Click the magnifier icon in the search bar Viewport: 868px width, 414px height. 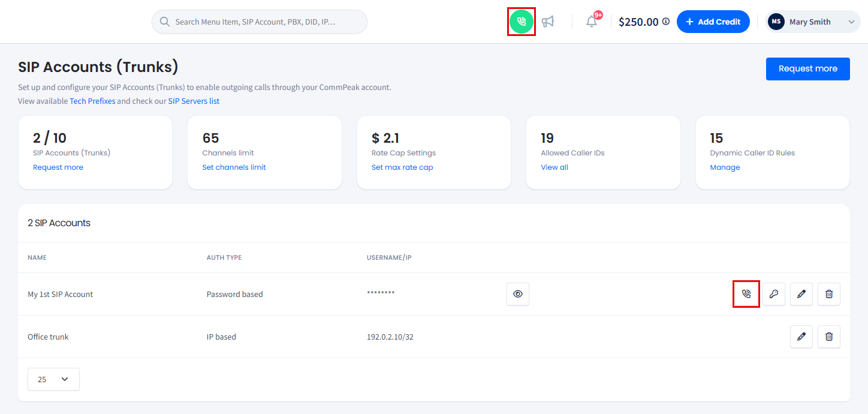pos(165,22)
